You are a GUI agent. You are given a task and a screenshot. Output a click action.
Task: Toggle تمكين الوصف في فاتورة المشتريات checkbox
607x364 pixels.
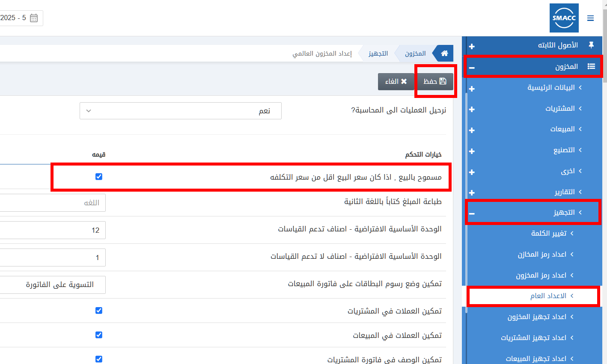[x=99, y=359]
